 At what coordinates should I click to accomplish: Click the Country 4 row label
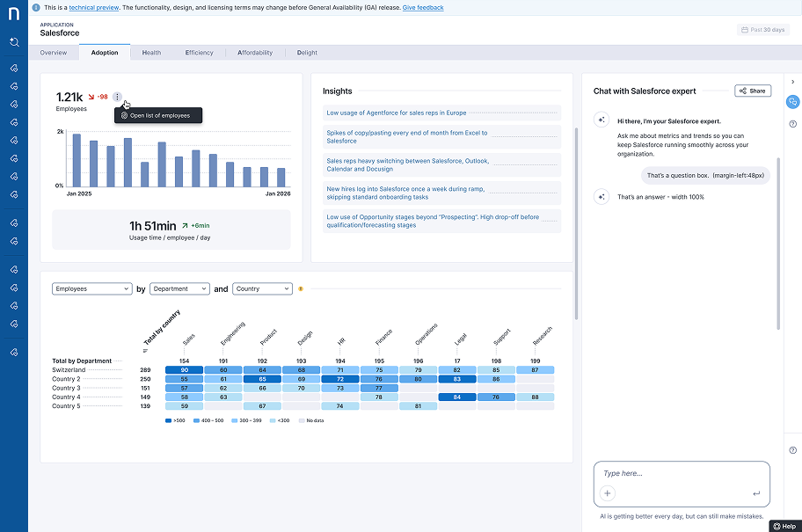66,397
